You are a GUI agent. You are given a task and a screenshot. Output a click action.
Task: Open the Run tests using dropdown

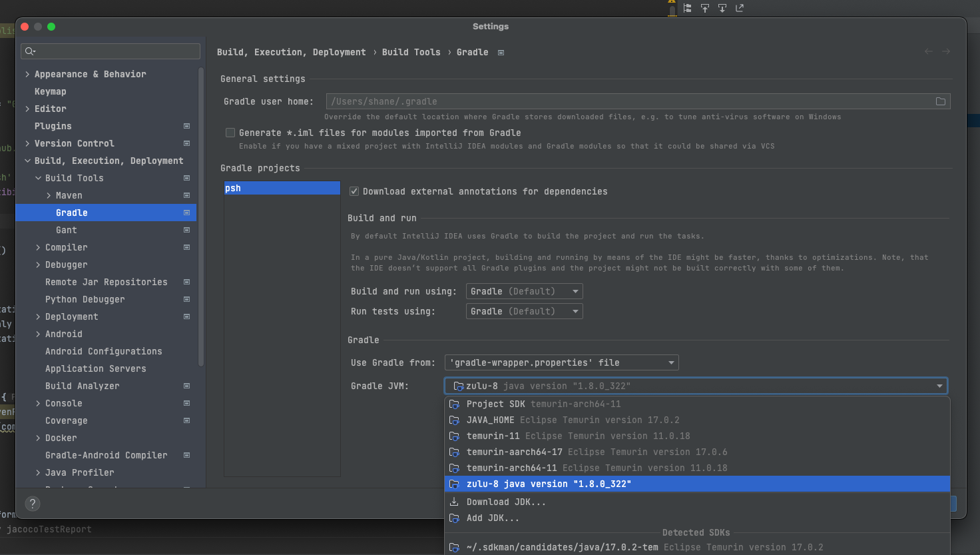click(x=525, y=311)
